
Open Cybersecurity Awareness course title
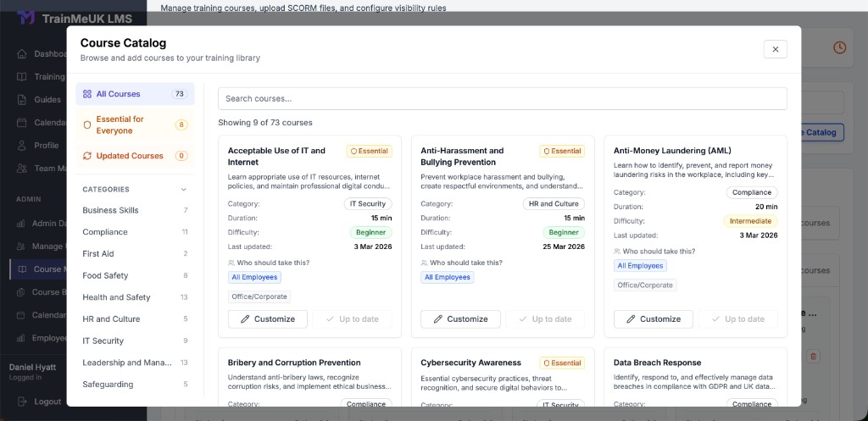coord(471,363)
